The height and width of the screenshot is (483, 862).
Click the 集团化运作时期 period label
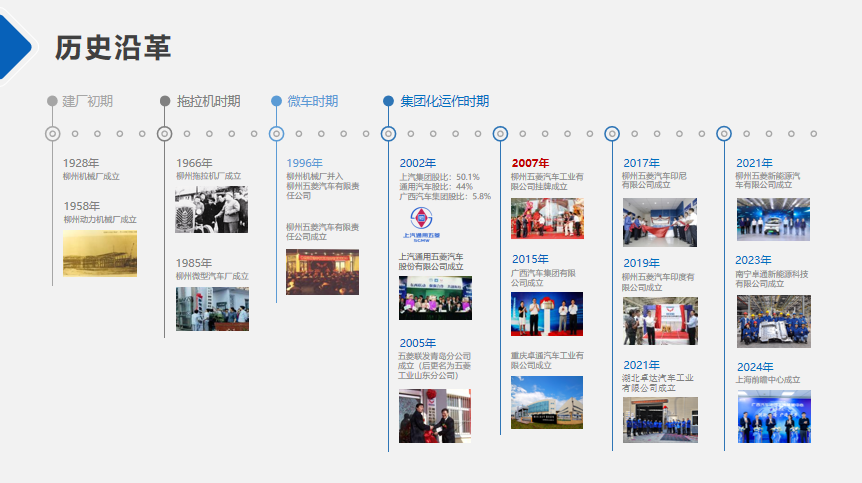point(445,101)
